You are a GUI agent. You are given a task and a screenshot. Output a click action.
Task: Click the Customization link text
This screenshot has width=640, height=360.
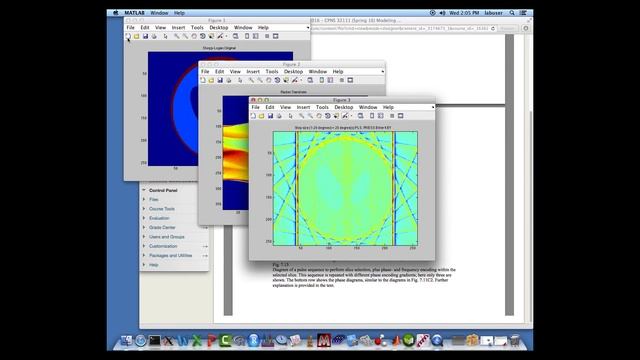click(x=163, y=246)
